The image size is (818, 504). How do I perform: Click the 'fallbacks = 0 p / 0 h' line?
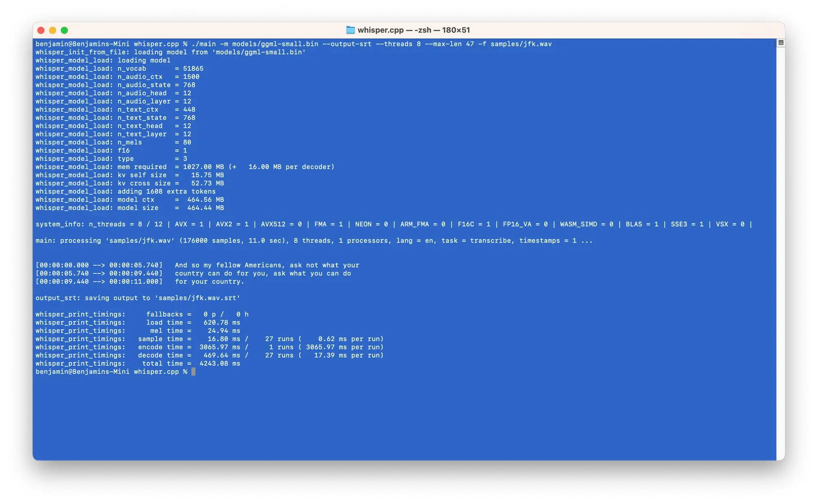coord(142,314)
